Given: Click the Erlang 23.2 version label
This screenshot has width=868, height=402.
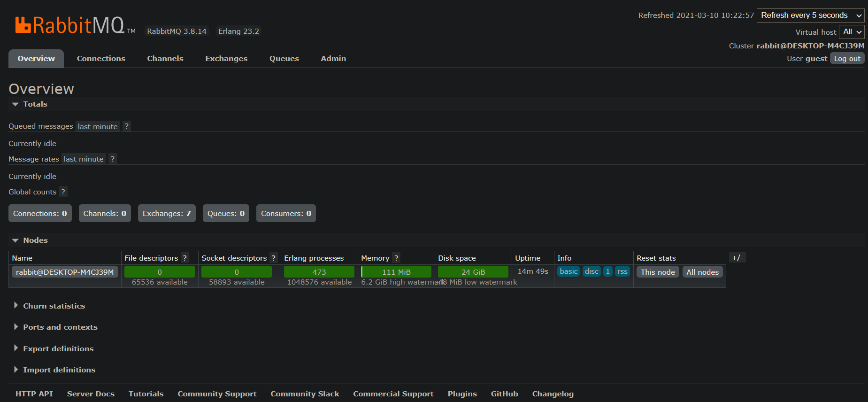Looking at the screenshot, I should [238, 31].
